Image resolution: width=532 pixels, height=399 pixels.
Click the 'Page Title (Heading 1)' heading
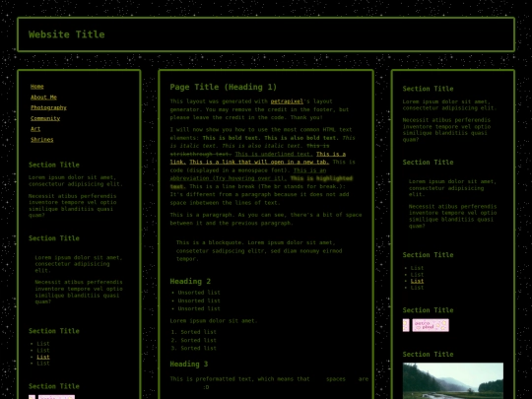click(x=224, y=87)
